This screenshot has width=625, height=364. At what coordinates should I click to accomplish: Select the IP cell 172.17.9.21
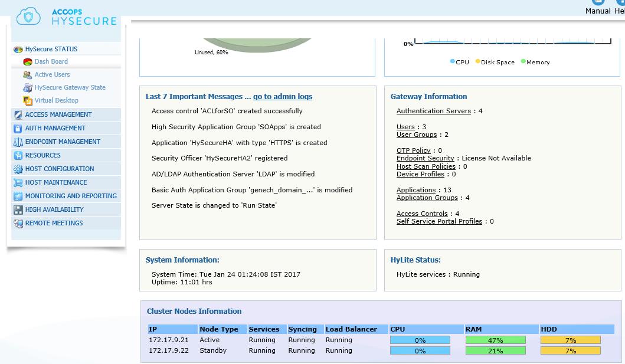click(x=169, y=340)
